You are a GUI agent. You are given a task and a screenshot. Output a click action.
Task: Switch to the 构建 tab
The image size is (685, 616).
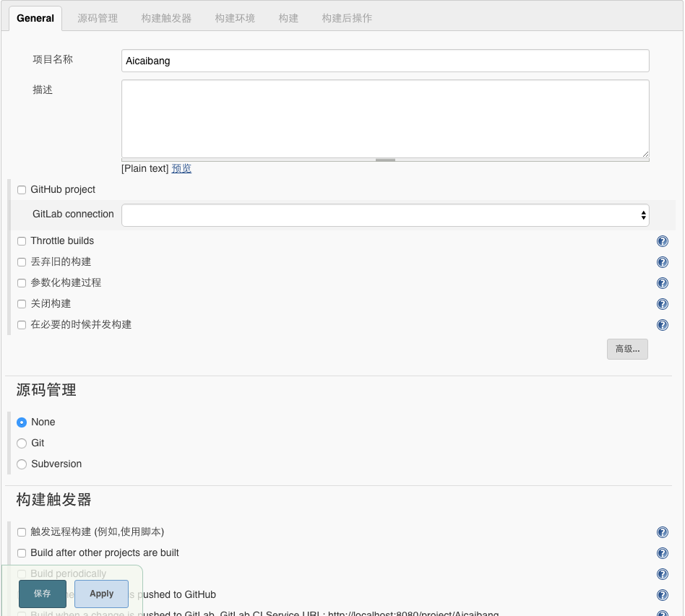(288, 18)
